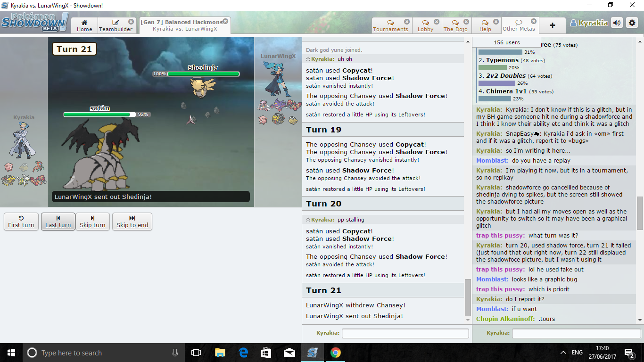Click fainted Shedinja icon in Kyrakia's team
Image resolution: width=644 pixels, height=362 pixels.
pos(24,167)
